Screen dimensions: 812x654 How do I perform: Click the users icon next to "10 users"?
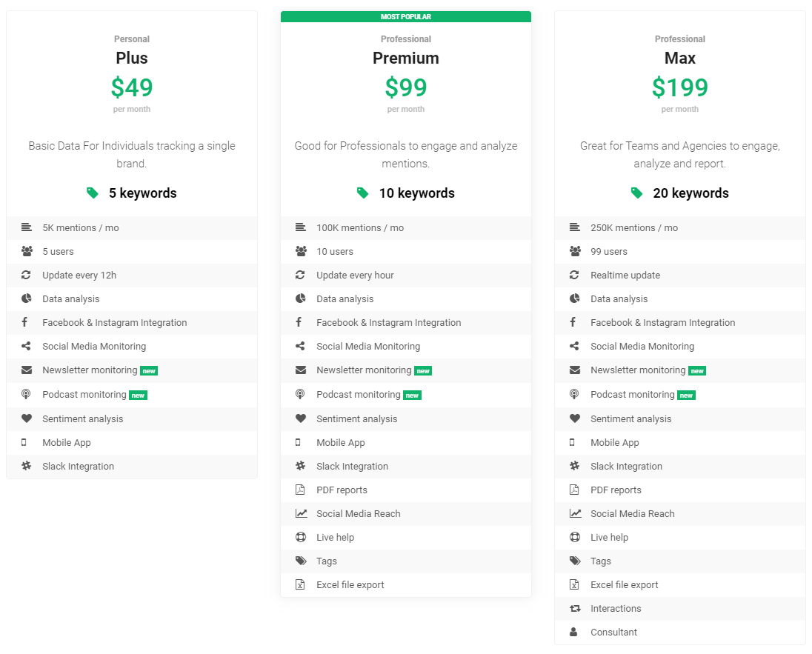[x=301, y=251]
